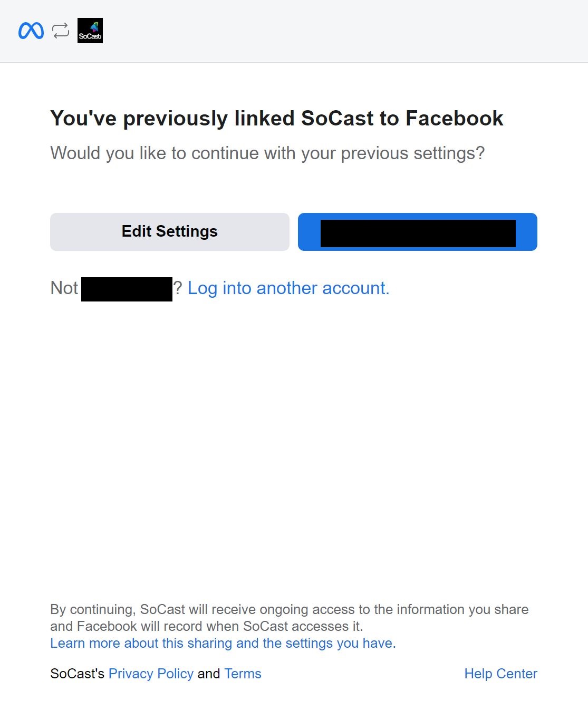Open 'Learn more about this sharing' link
The height and width of the screenshot is (701, 588).
point(223,643)
